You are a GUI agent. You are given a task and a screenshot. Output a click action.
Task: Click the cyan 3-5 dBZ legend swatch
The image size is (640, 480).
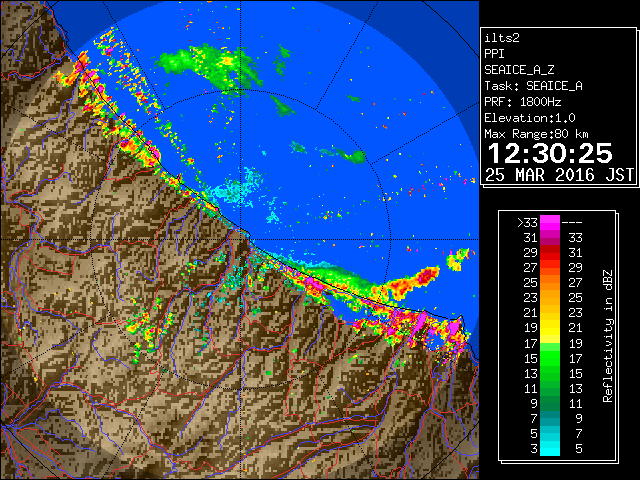(550, 448)
